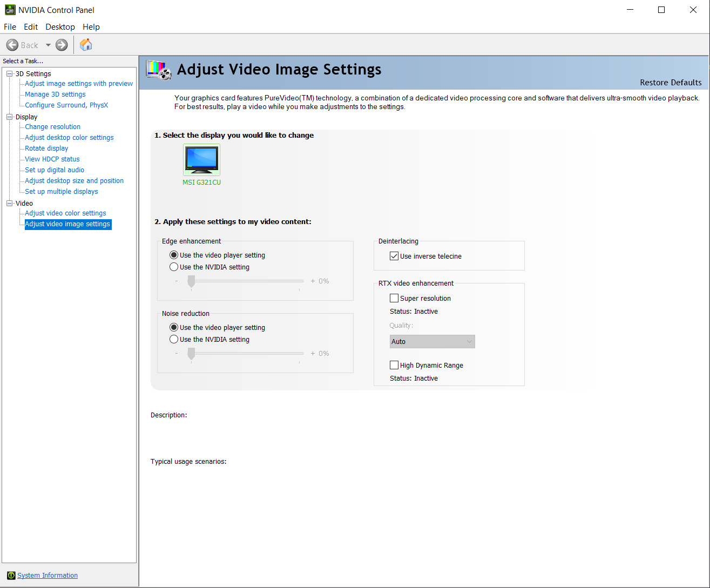710x588 pixels.
Task: Click the Edge enhancement slider handle
Action: [x=191, y=281]
